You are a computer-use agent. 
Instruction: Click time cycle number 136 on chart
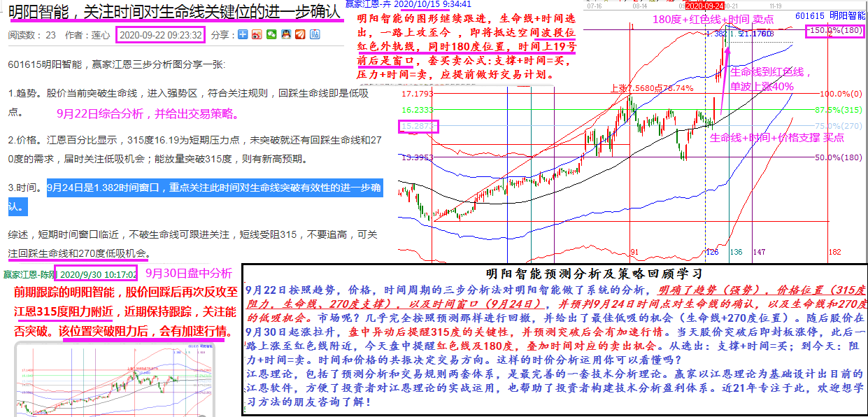[x=735, y=252]
